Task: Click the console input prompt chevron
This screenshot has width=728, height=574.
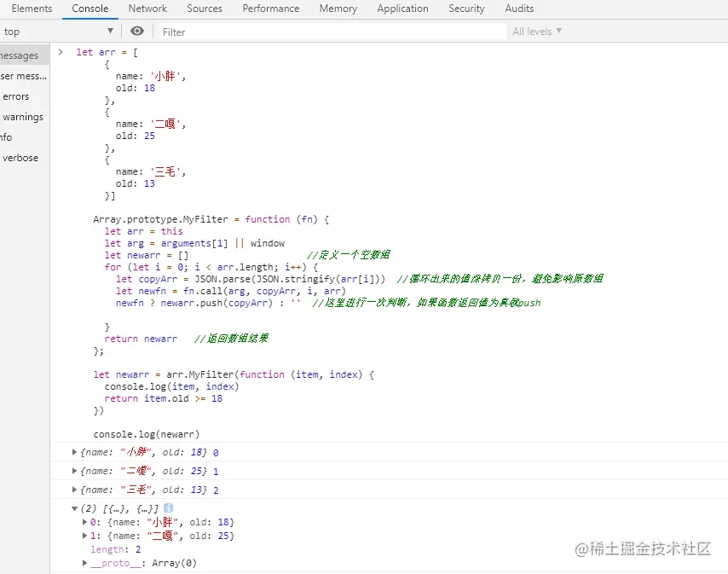Action: pos(61,52)
